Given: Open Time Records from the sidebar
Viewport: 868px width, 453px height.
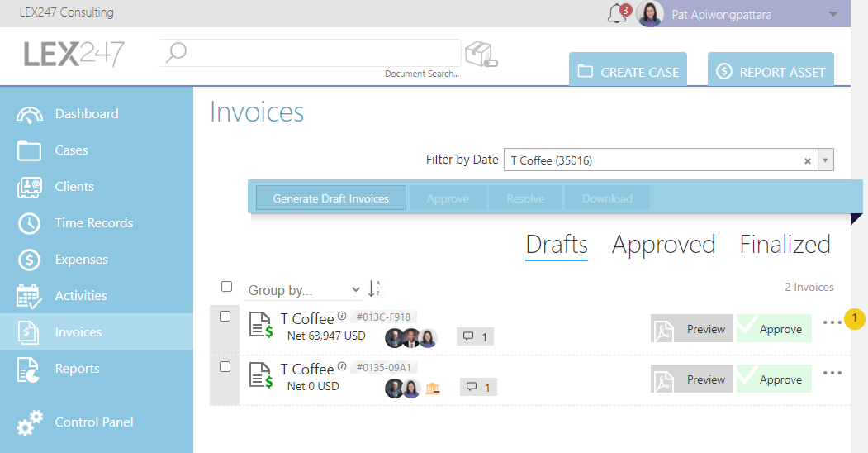Looking at the screenshot, I should pos(93,223).
